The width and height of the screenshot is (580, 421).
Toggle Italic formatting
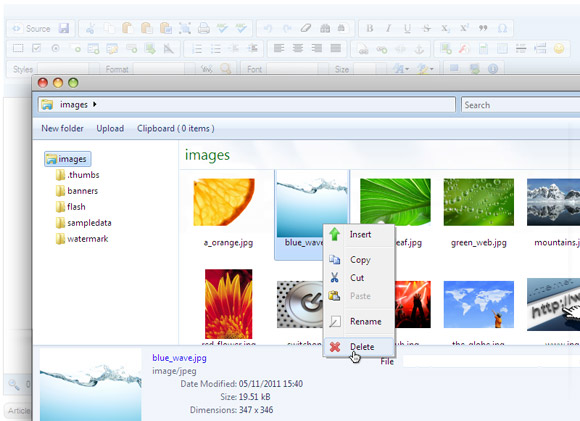pyautogui.click(x=388, y=28)
